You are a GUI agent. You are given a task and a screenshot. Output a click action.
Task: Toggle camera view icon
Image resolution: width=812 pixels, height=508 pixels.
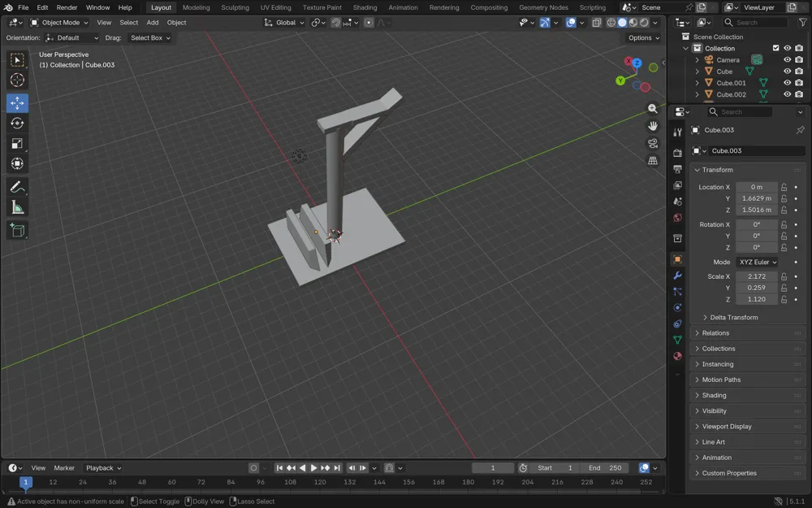pos(653,143)
